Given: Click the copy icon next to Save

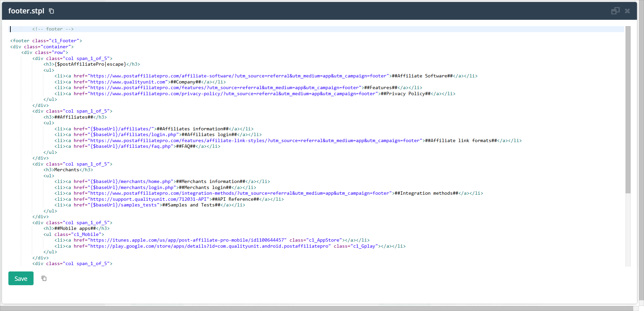Looking at the screenshot, I should click(x=44, y=278).
